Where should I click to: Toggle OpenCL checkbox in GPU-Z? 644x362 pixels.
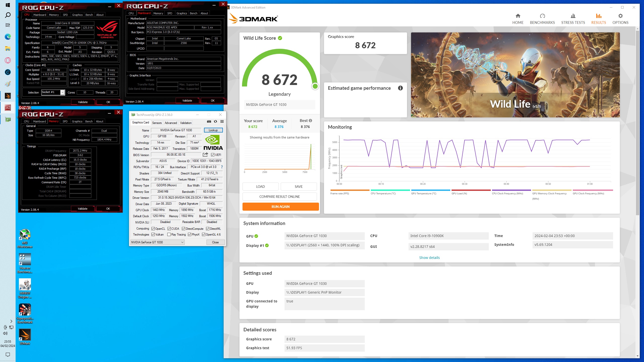point(153,229)
